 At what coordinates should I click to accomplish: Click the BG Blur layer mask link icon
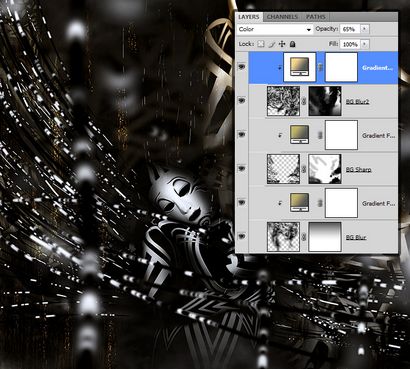pyautogui.click(x=304, y=237)
